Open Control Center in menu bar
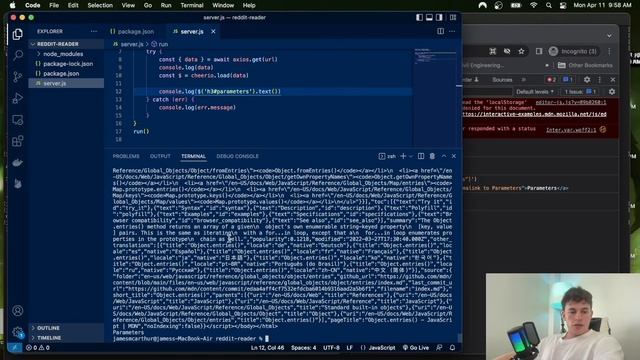640x360 pixels. tap(563, 5)
